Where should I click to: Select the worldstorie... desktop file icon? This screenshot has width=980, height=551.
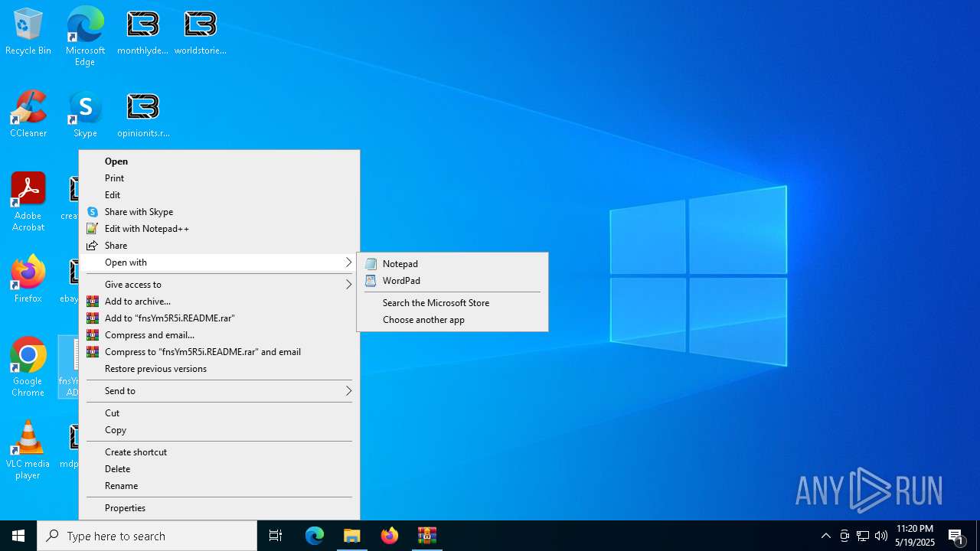point(200,32)
